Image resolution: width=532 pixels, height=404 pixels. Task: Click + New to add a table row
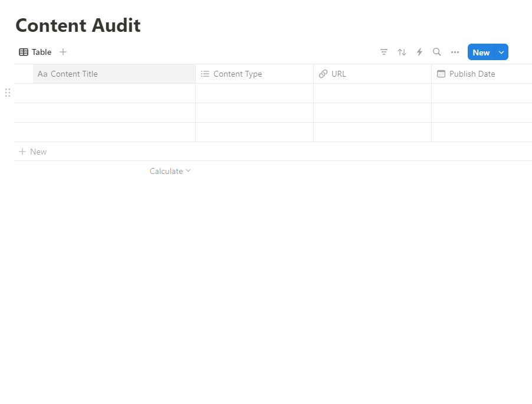click(32, 152)
